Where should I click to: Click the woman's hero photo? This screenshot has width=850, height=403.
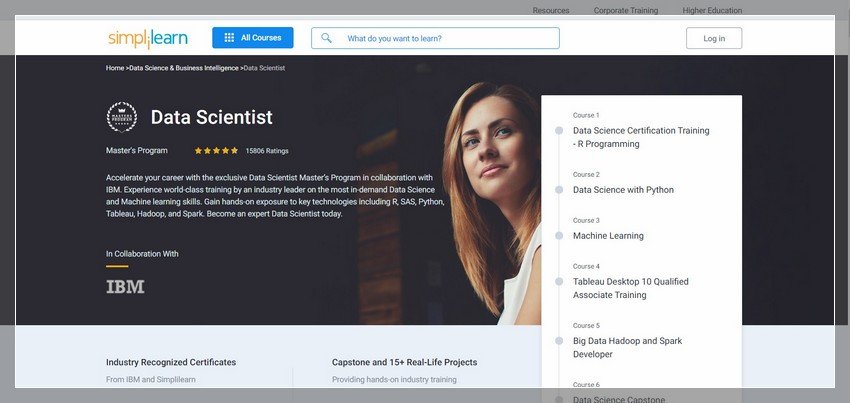(492, 203)
